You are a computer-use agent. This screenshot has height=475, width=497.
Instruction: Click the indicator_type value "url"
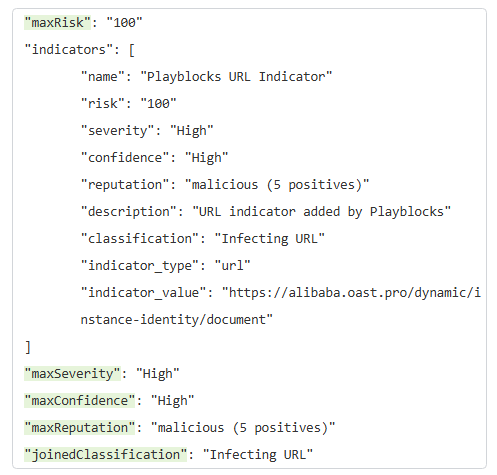point(232,266)
